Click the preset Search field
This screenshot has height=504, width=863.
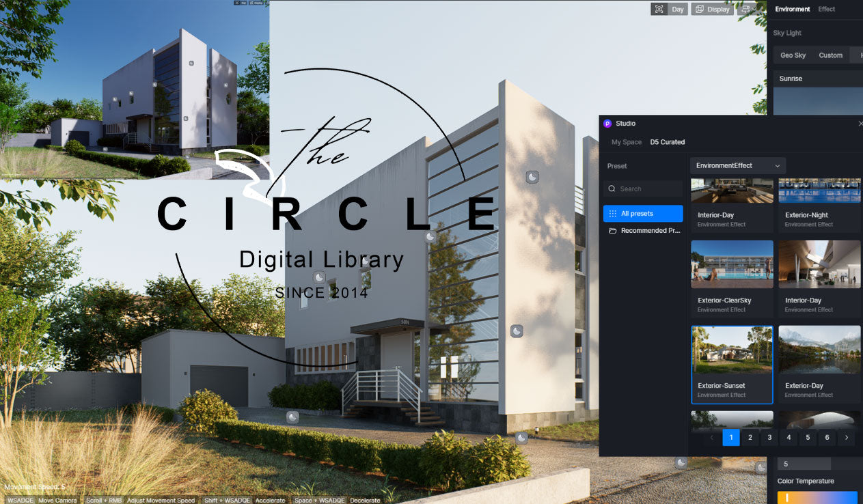pos(643,189)
